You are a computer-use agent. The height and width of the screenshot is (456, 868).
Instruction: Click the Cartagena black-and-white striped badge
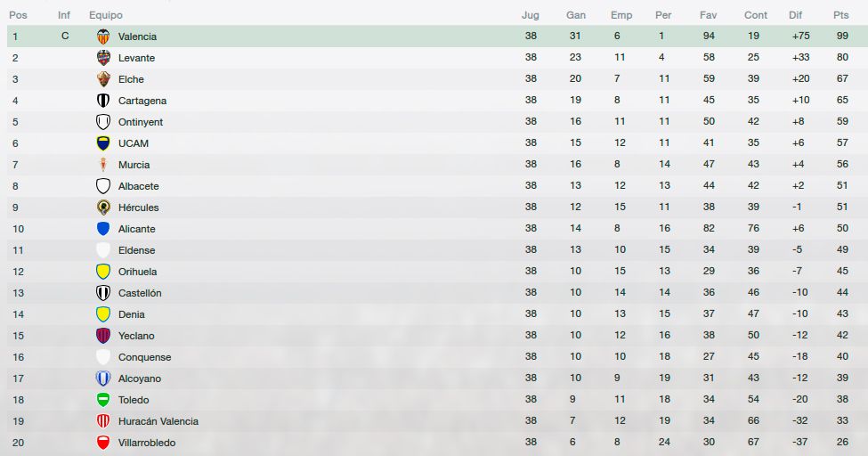[x=103, y=101]
